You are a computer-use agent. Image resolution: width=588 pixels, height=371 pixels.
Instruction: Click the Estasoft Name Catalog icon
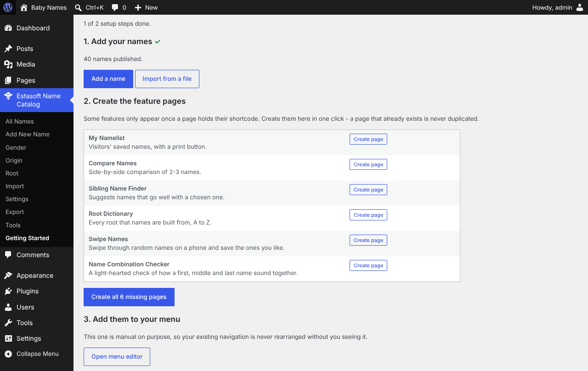click(8, 96)
